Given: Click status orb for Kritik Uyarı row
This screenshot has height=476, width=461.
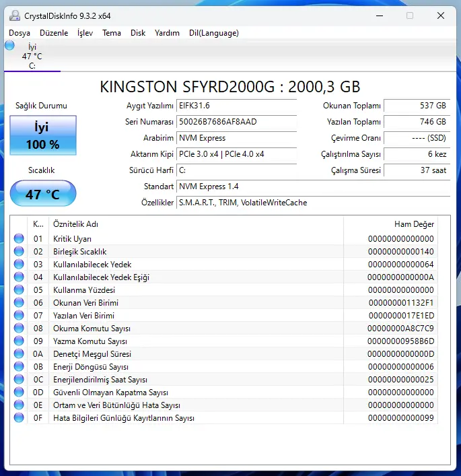Looking at the screenshot, I should point(19,238).
